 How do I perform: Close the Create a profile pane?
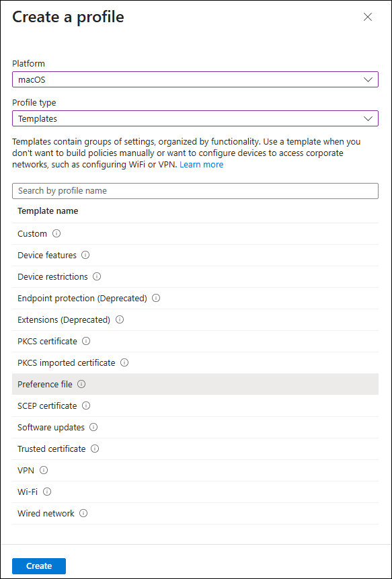(x=368, y=17)
